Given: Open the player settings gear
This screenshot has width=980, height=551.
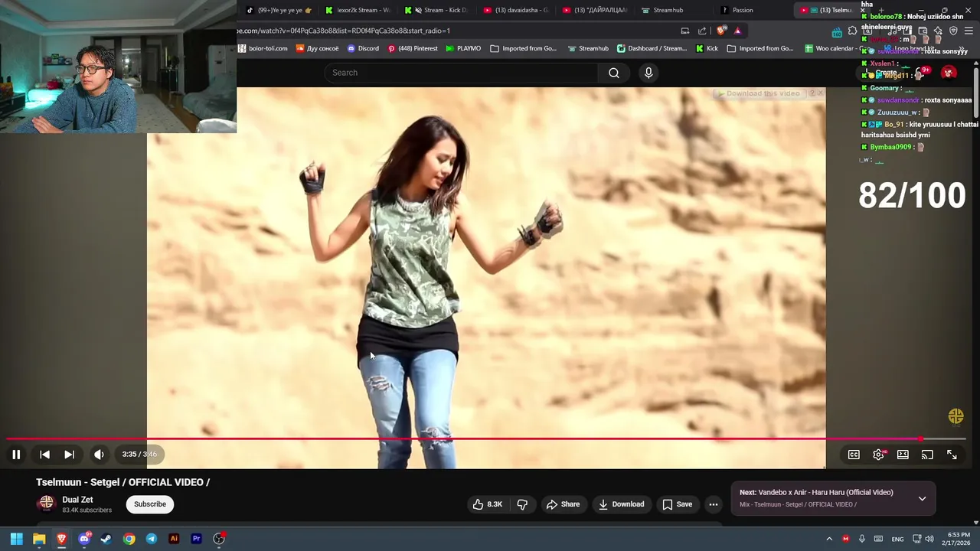Looking at the screenshot, I should [878, 455].
